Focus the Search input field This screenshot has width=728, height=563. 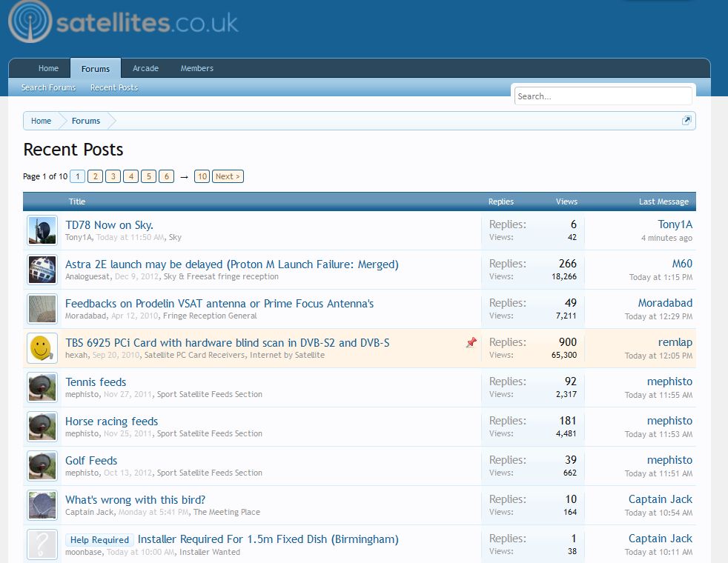click(x=603, y=96)
